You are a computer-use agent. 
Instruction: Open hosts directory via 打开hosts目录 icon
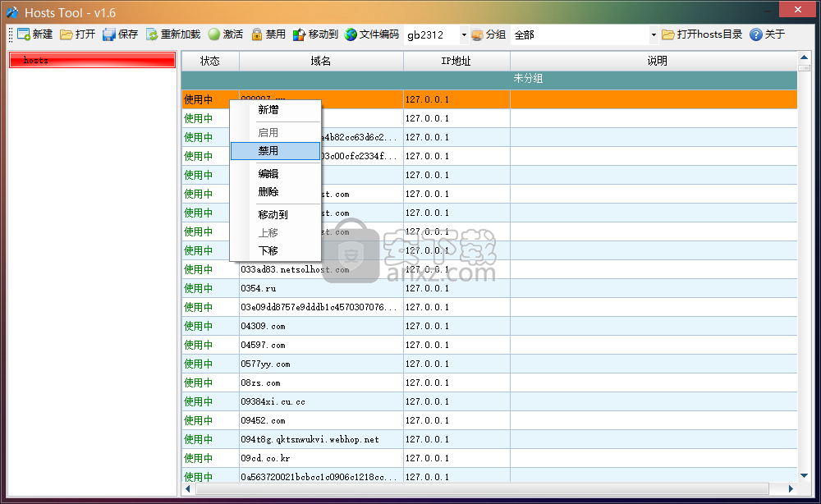pos(667,34)
